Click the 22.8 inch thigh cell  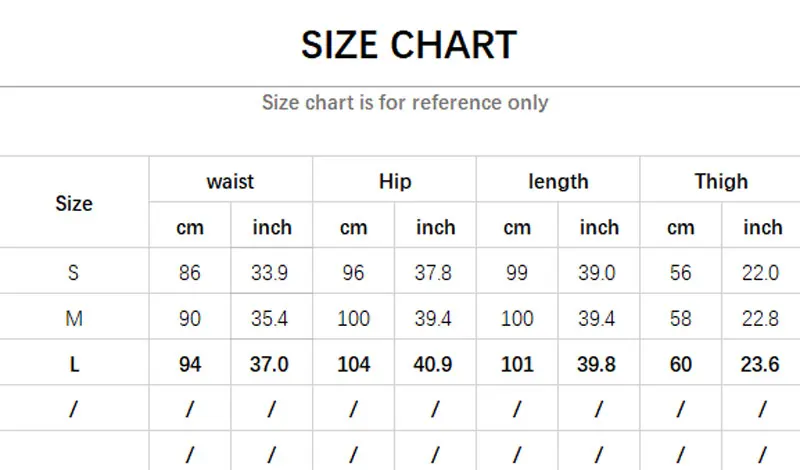click(x=761, y=318)
